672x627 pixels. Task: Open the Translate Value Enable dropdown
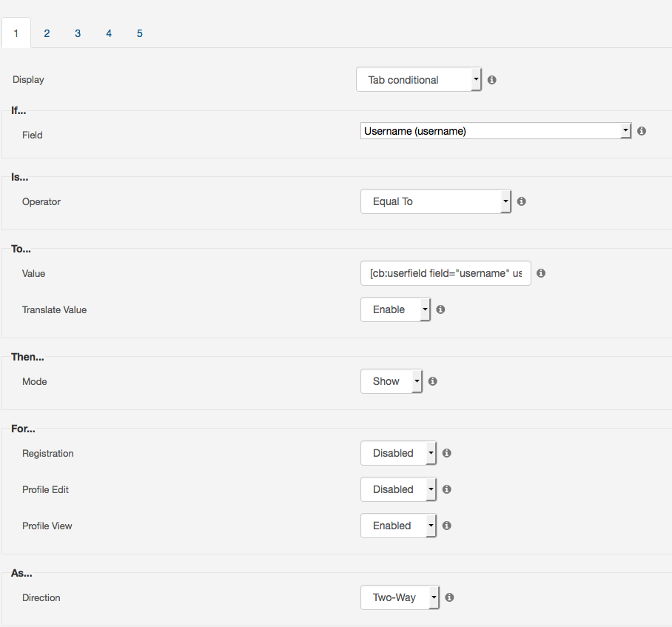[x=395, y=309]
